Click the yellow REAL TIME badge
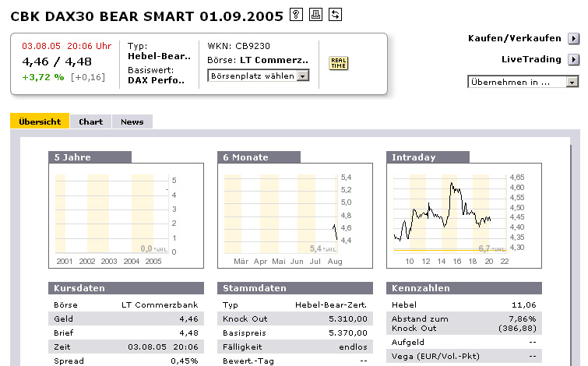Image resolution: width=588 pixels, height=366 pixels. pyautogui.click(x=339, y=63)
